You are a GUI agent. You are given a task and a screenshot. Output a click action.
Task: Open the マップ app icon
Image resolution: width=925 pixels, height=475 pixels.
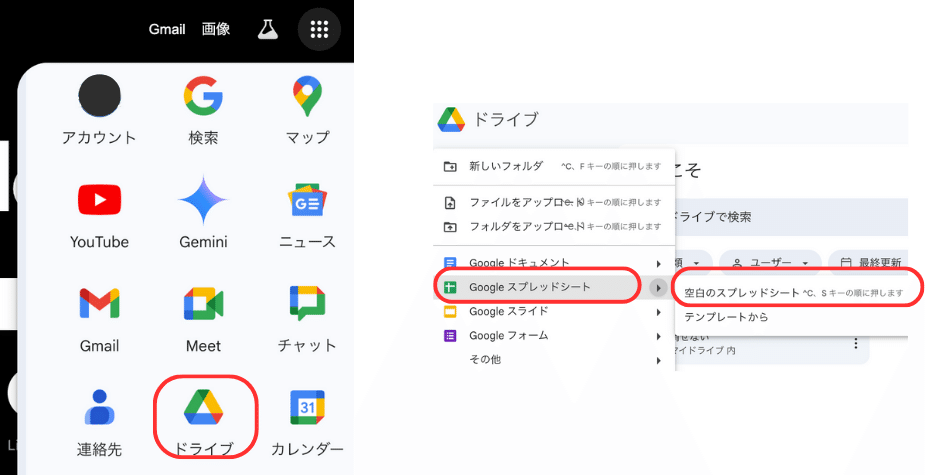[x=307, y=110]
